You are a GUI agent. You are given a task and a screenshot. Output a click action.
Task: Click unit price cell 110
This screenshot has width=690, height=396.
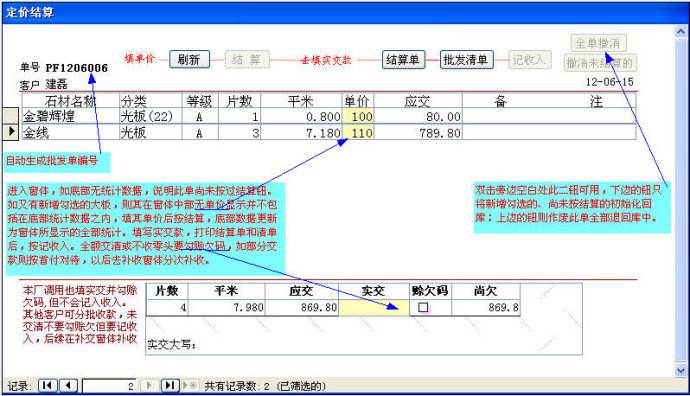pos(358,133)
